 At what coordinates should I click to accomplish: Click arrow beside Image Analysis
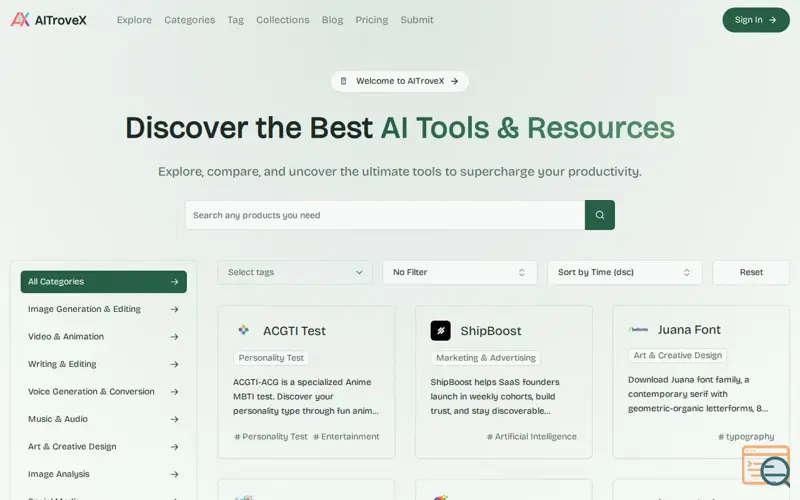[174, 474]
